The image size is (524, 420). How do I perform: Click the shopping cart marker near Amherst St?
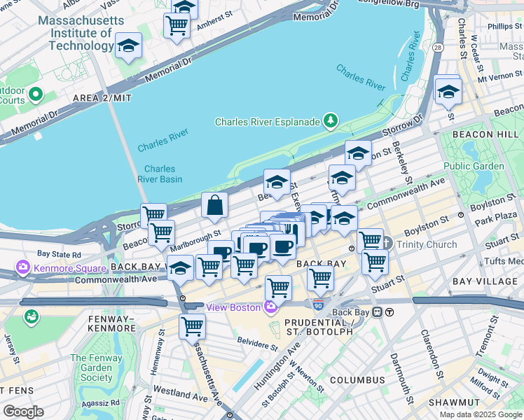177,28
